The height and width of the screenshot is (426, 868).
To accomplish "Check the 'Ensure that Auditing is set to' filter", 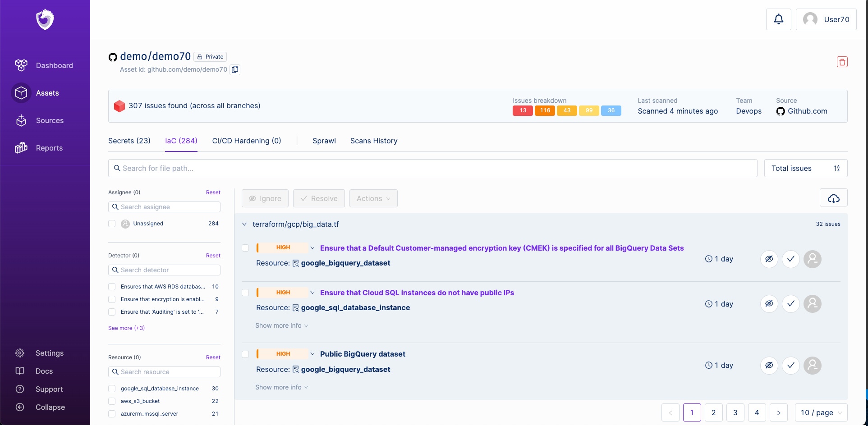I will (112, 312).
